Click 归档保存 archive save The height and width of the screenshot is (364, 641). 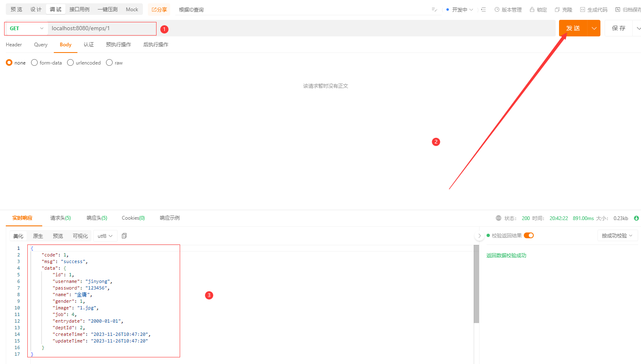coord(629,10)
